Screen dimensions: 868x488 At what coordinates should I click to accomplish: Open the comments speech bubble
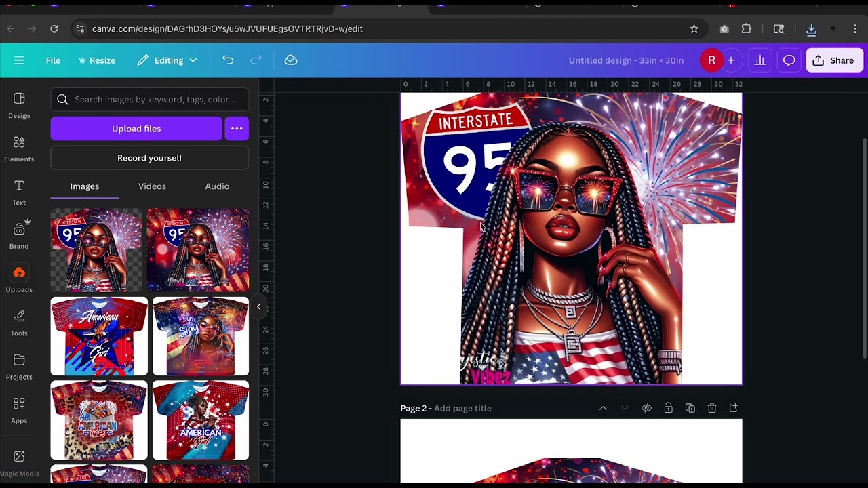click(789, 60)
